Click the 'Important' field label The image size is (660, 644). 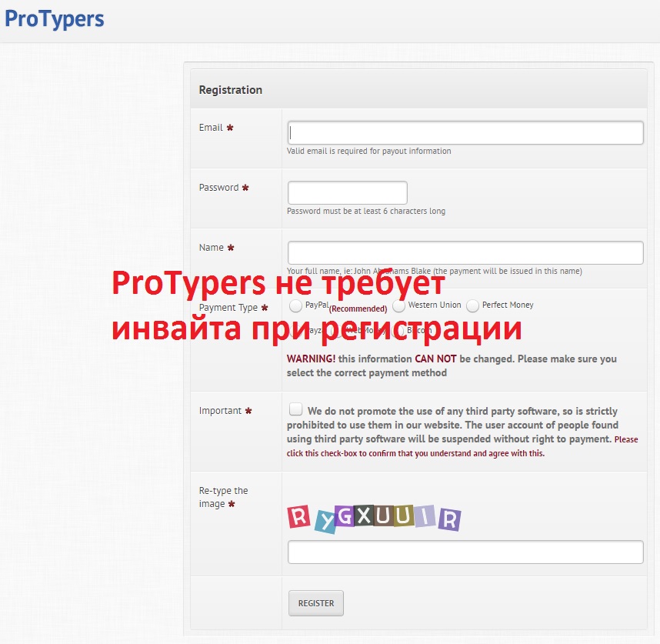[x=220, y=411]
